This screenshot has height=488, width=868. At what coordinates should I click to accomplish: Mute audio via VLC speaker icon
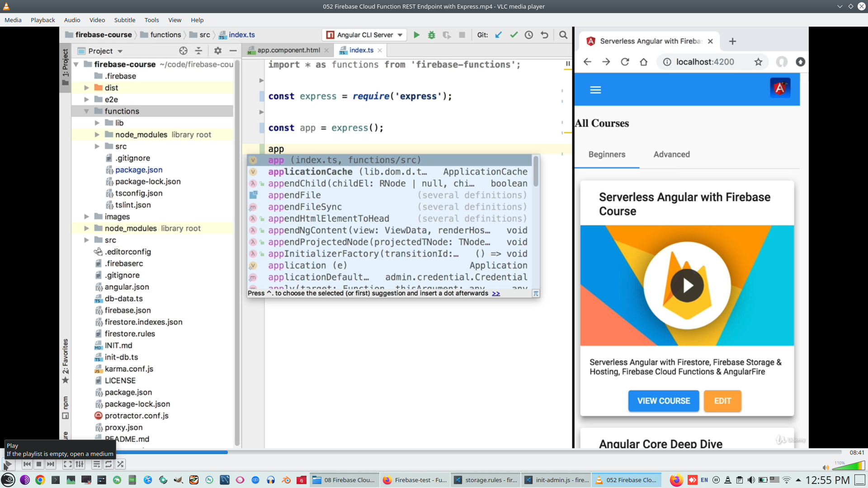[x=826, y=468]
